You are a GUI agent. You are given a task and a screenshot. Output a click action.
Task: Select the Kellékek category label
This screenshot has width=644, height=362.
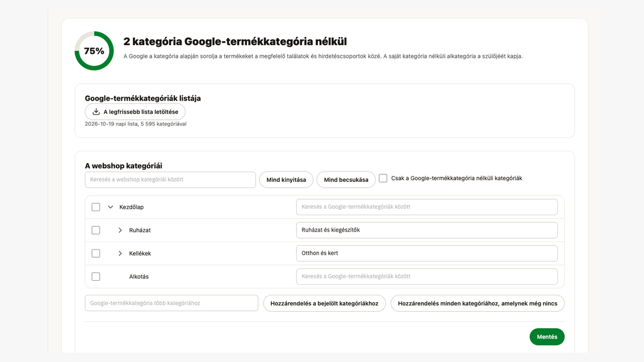pyautogui.click(x=140, y=253)
